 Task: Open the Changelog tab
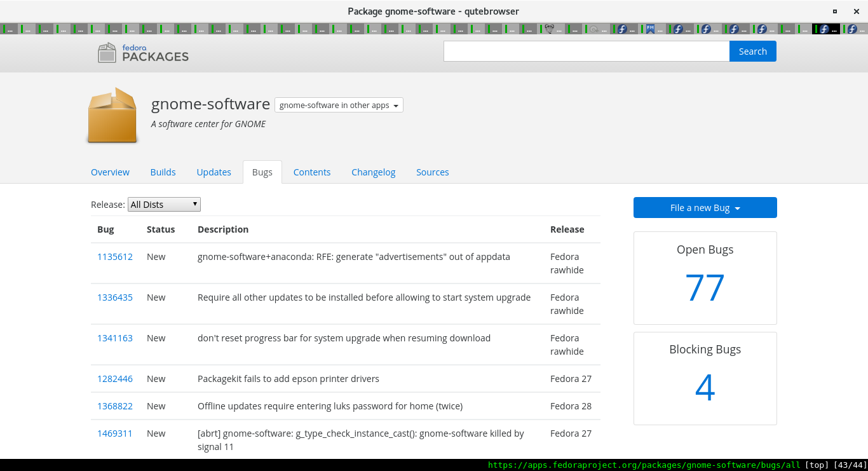tap(373, 172)
